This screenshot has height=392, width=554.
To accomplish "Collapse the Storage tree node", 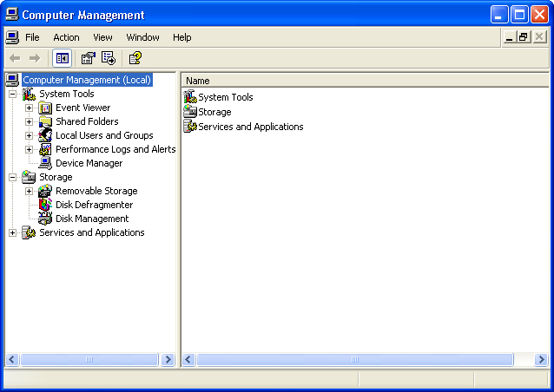I will 13,177.
